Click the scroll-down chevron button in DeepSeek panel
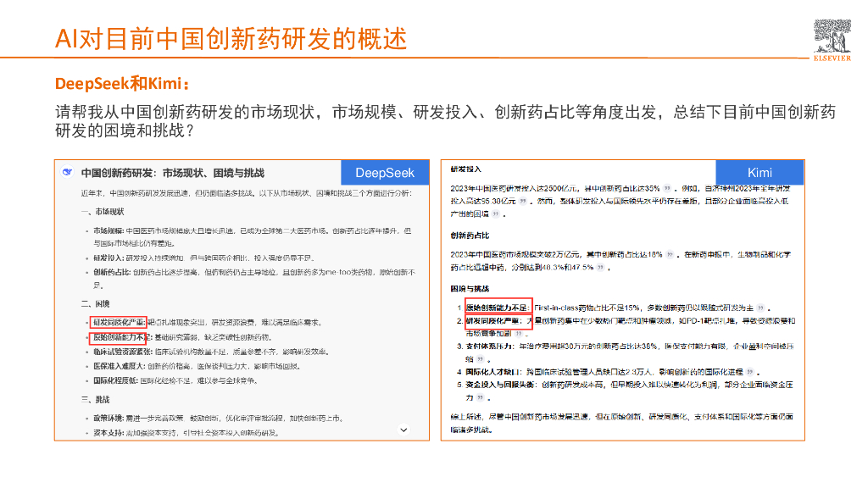This screenshot has width=868, height=488. (404, 430)
